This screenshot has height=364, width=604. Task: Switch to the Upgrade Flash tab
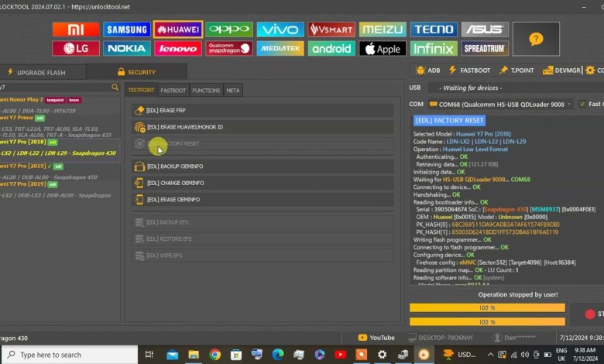click(43, 73)
